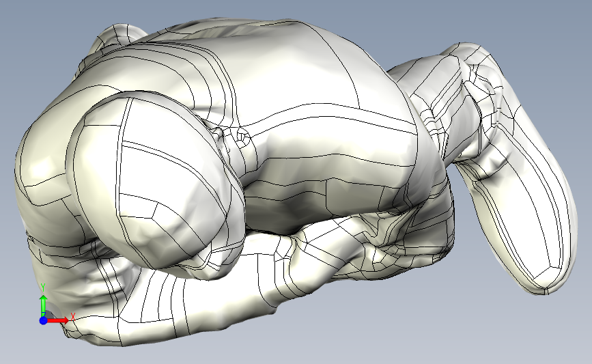Click the blue Z axis dot of triad
The height and width of the screenshot is (364, 592).
[x=43, y=320]
